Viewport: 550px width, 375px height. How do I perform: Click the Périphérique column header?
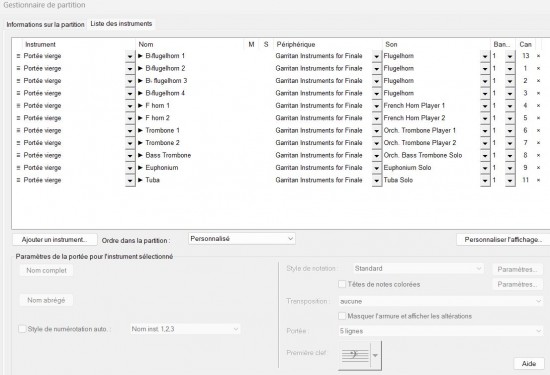pyautogui.click(x=328, y=44)
